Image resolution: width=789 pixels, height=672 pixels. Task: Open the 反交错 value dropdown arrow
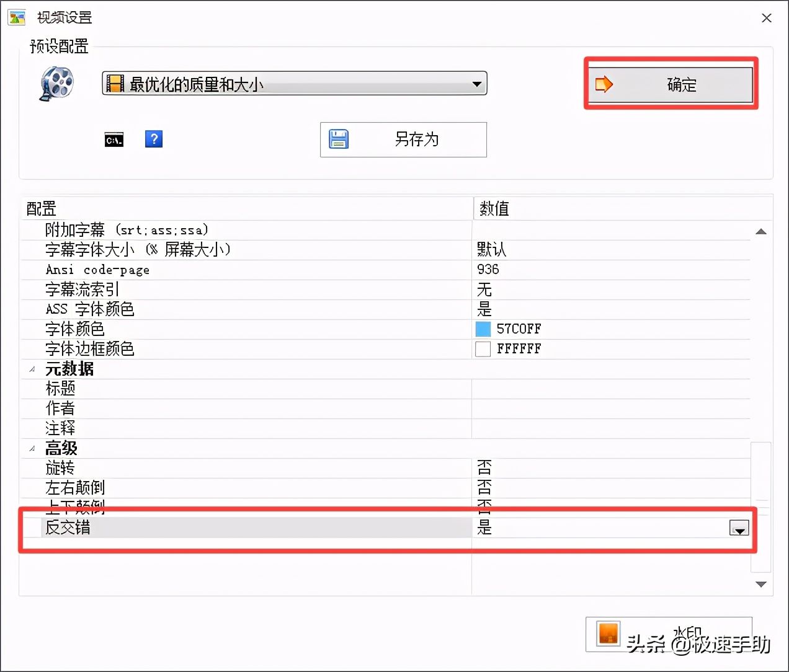tap(738, 529)
